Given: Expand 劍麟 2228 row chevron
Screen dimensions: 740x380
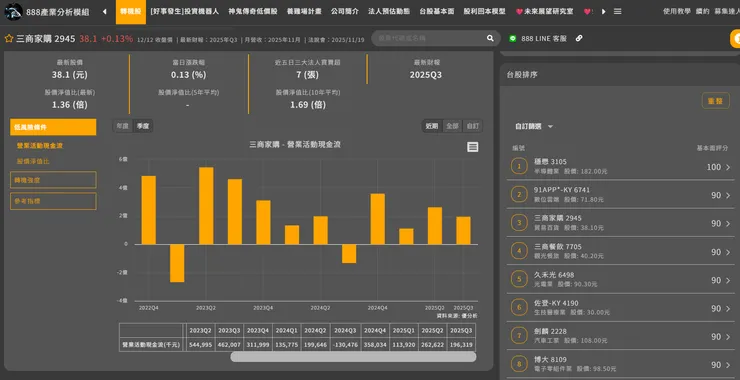Looking at the screenshot, I should (728, 337).
